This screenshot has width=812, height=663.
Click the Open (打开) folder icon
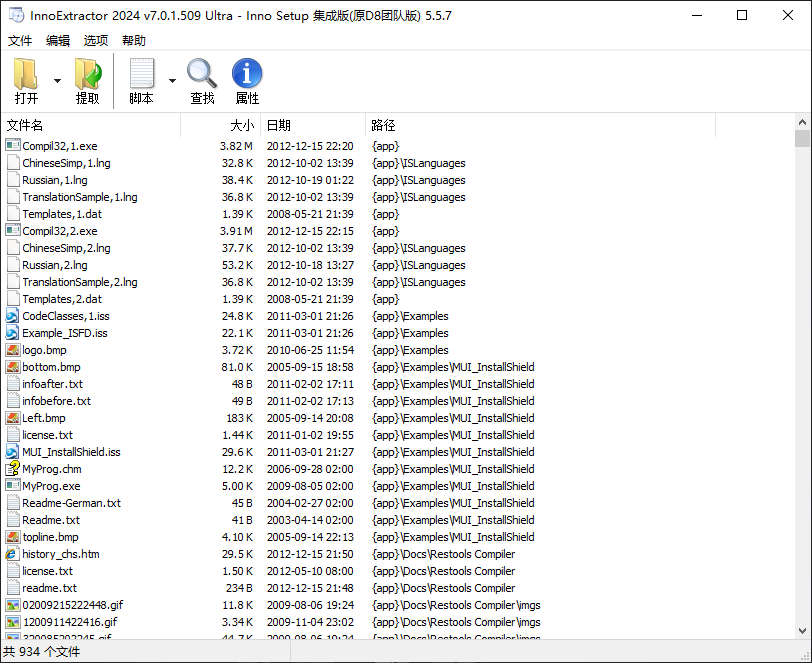(27, 75)
